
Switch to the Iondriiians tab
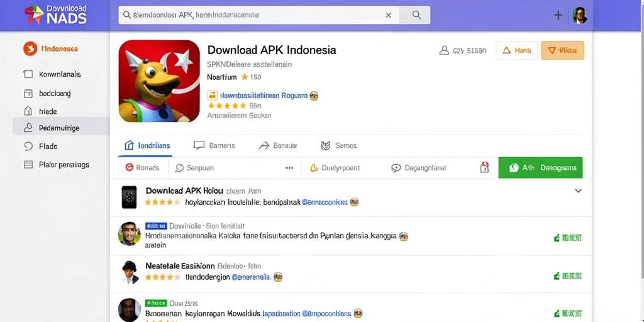pos(147,145)
